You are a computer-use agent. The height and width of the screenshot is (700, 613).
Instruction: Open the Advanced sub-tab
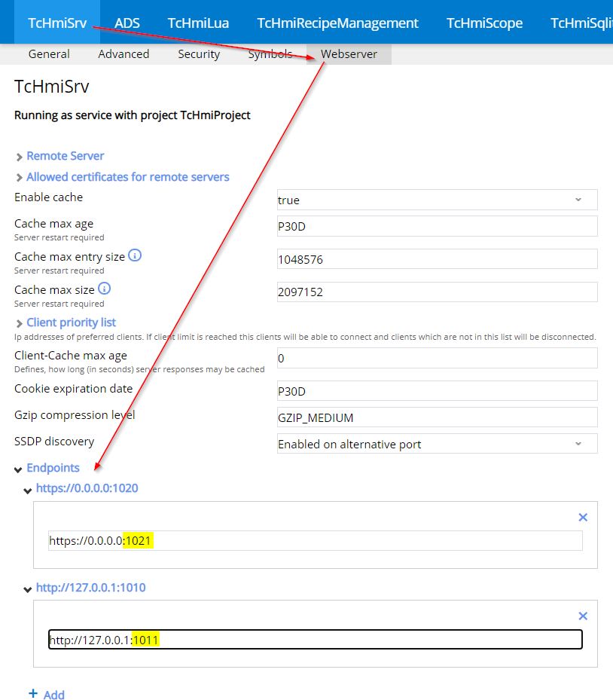point(124,54)
